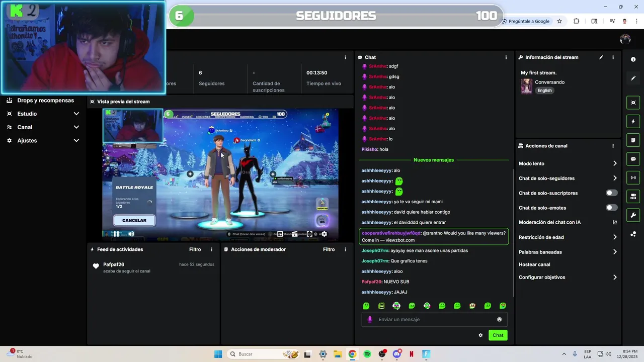Open stream preview player settings gear
644x362 pixels.
(x=324, y=234)
